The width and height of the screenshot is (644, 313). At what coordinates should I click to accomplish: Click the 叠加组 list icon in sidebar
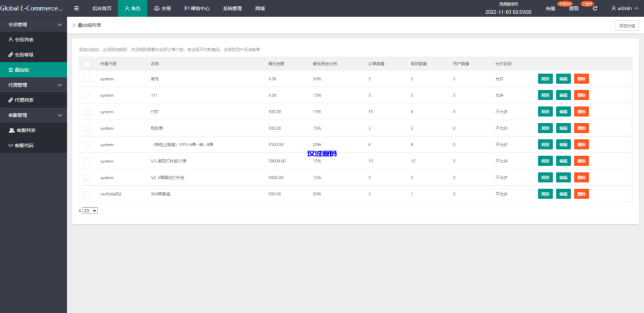[11, 70]
